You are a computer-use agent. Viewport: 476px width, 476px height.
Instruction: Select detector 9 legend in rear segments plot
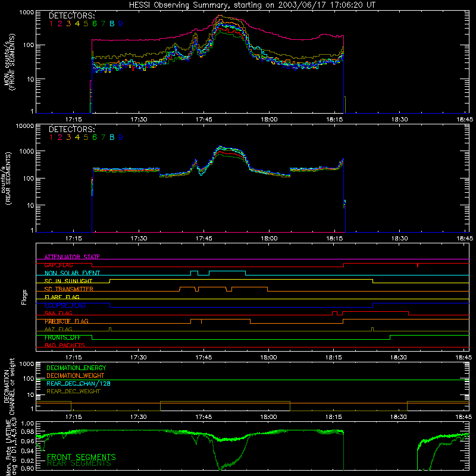point(121,137)
